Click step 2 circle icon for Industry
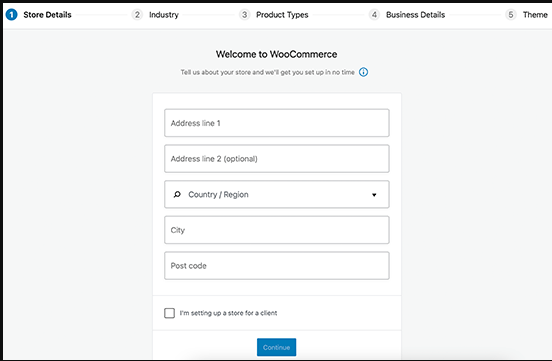 tap(137, 15)
